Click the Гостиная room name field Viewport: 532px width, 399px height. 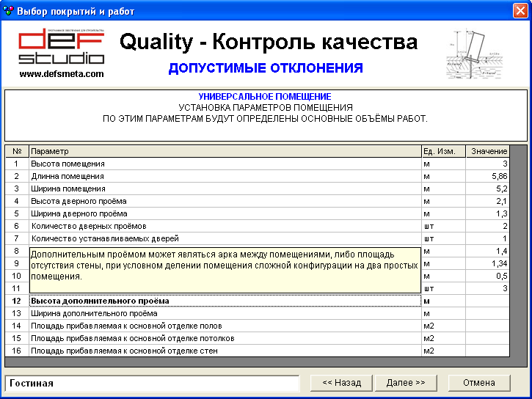point(152,383)
